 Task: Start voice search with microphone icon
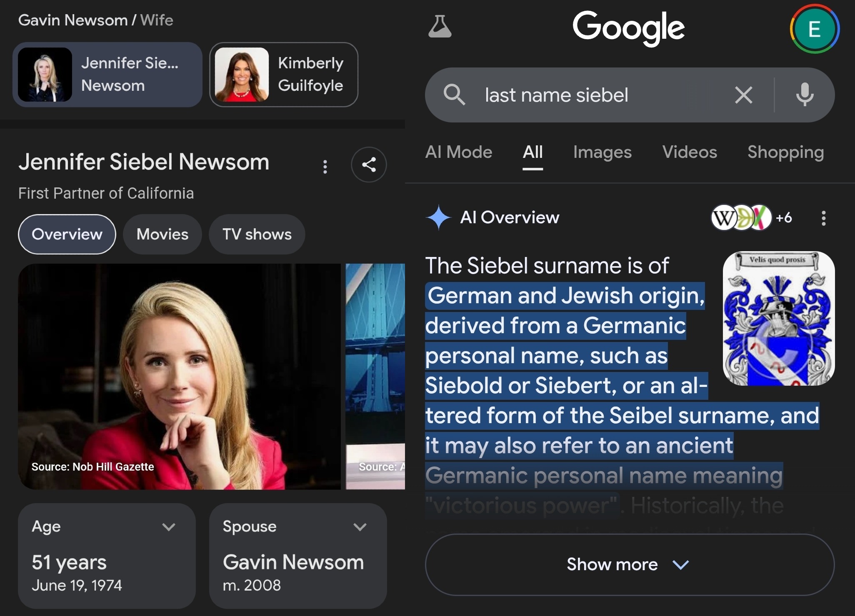[x=805, y=95]
